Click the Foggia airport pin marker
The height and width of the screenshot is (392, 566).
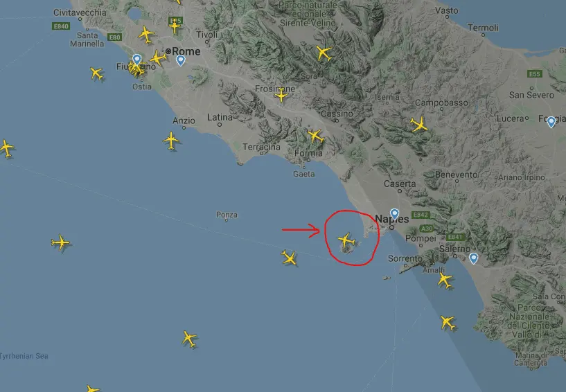(x=551, y=122)
